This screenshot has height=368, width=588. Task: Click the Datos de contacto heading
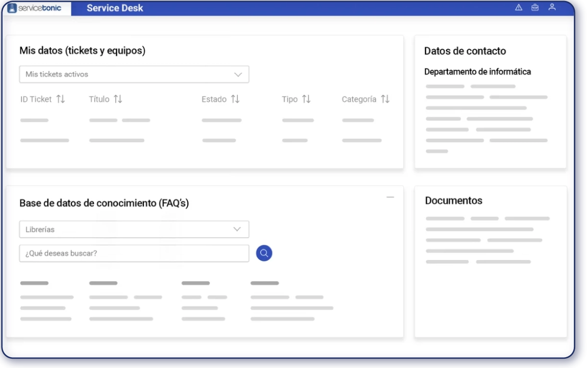coord(465,51)
